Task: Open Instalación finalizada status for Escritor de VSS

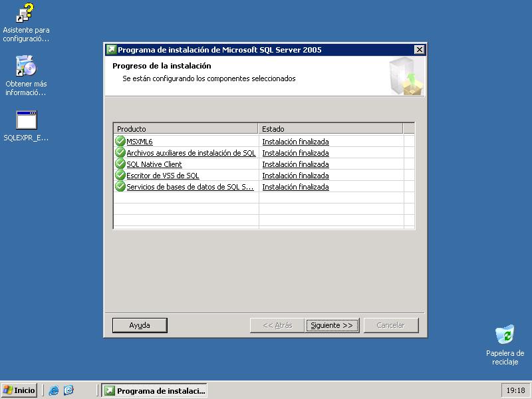Action: point(295,176)
